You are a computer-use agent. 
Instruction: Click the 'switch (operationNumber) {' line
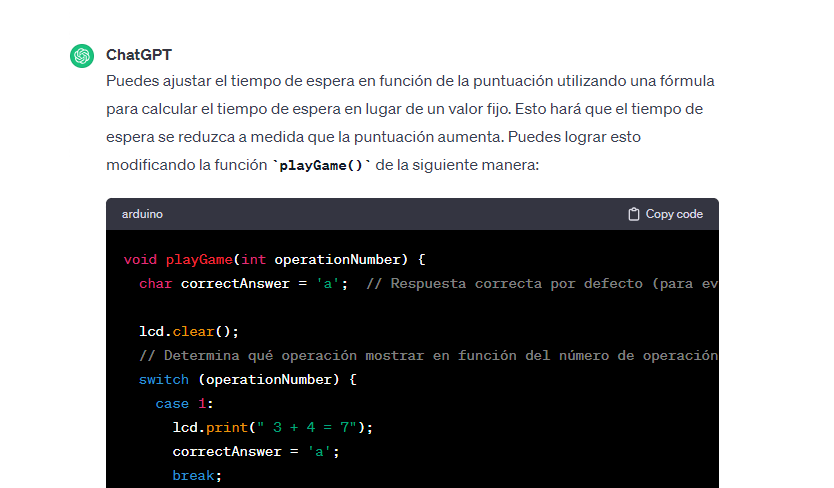(x=248, y=379)
